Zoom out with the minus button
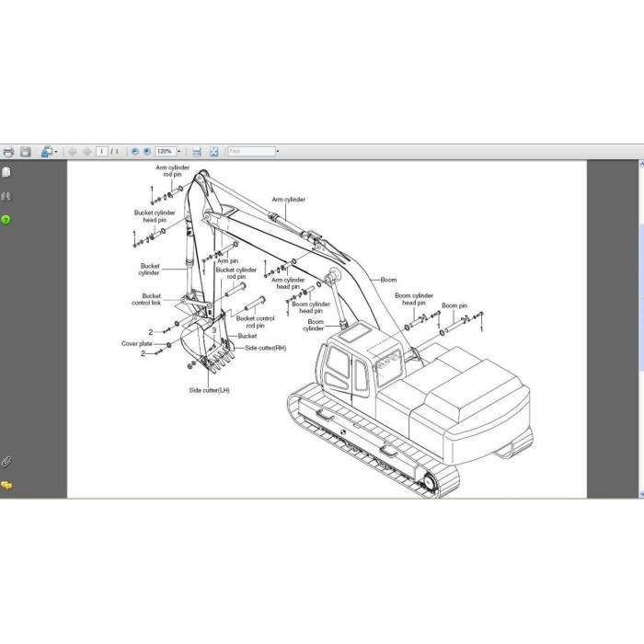 click(x=134, y=152)
